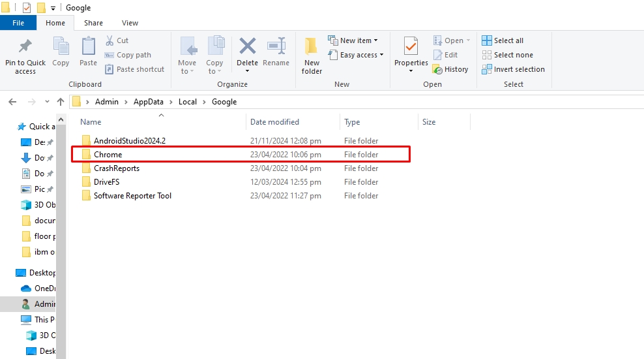Create a New folder
The width and height of the screenshot is (644, 359).
tap(312, 56)
